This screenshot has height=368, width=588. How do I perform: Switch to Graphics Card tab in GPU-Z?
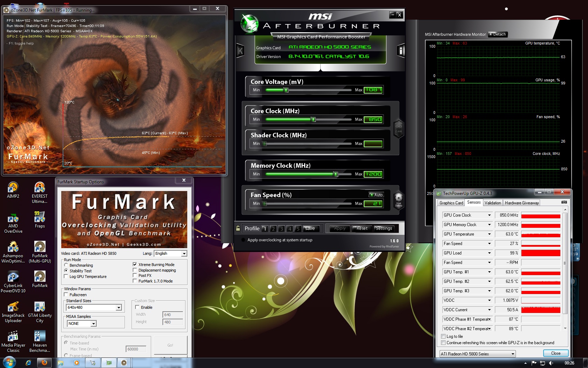point(451,203)
